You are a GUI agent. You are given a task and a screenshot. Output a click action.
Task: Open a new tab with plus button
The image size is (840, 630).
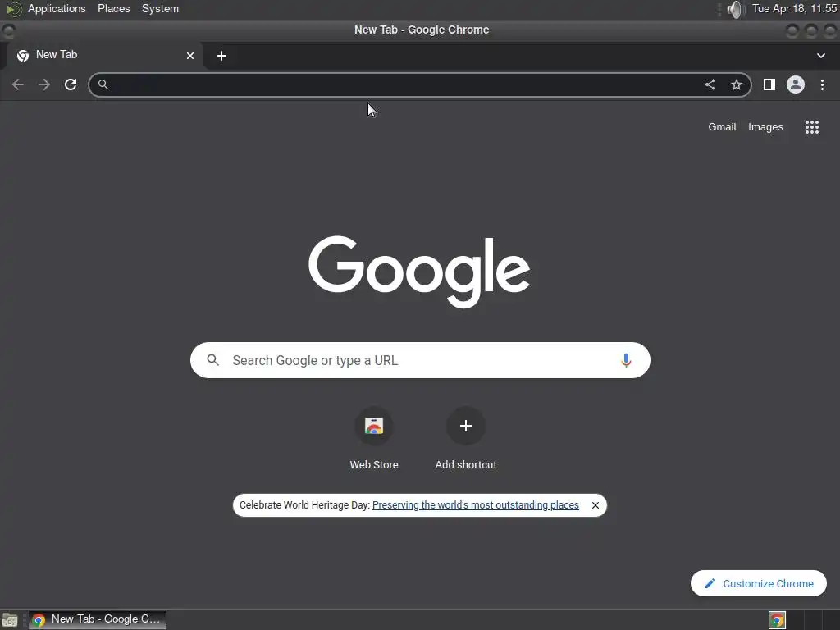coord(221,56)
